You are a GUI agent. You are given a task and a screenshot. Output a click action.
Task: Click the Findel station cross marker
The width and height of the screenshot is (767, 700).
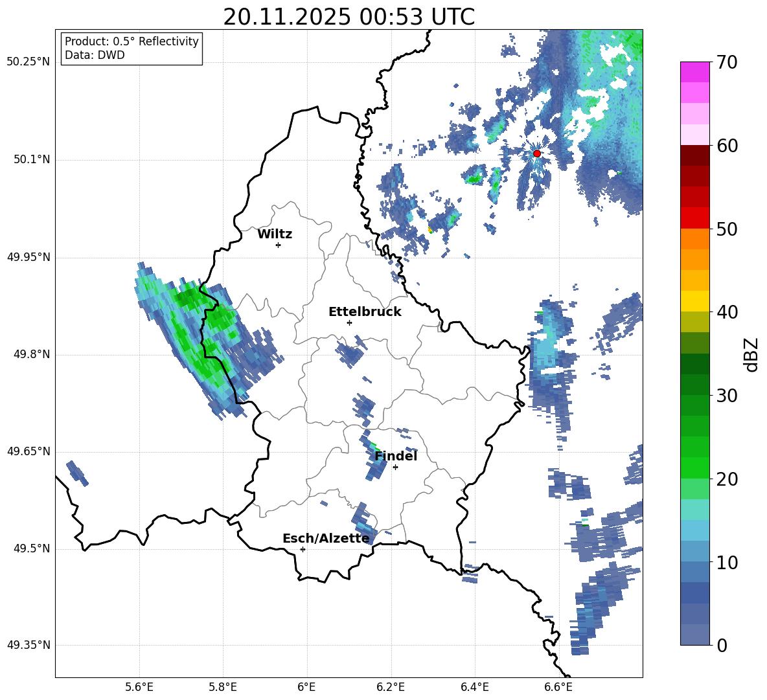click(x=395, y=468)
